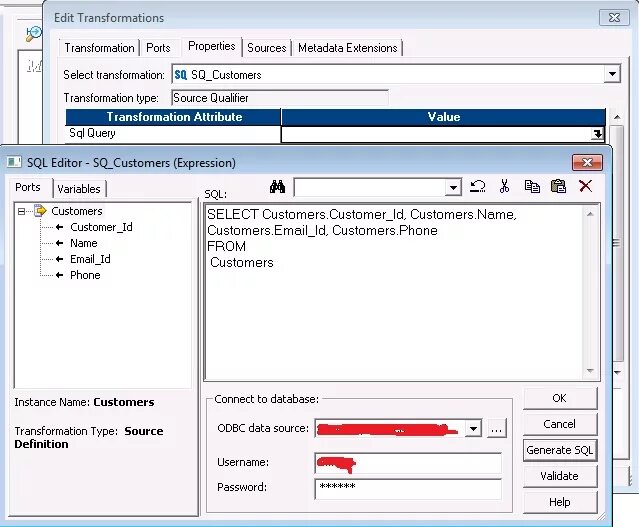Click the magnifier icon behind Edit Transformations
639x527 pixels.
click(x=33, y=33)
